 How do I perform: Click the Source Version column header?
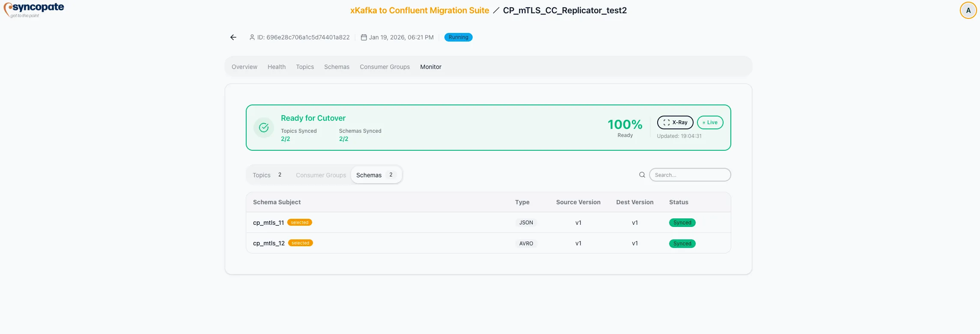(578, 202)
